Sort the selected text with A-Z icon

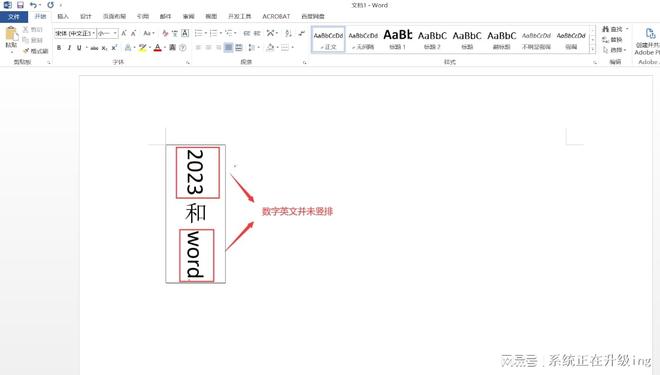(x=288, y=33)
